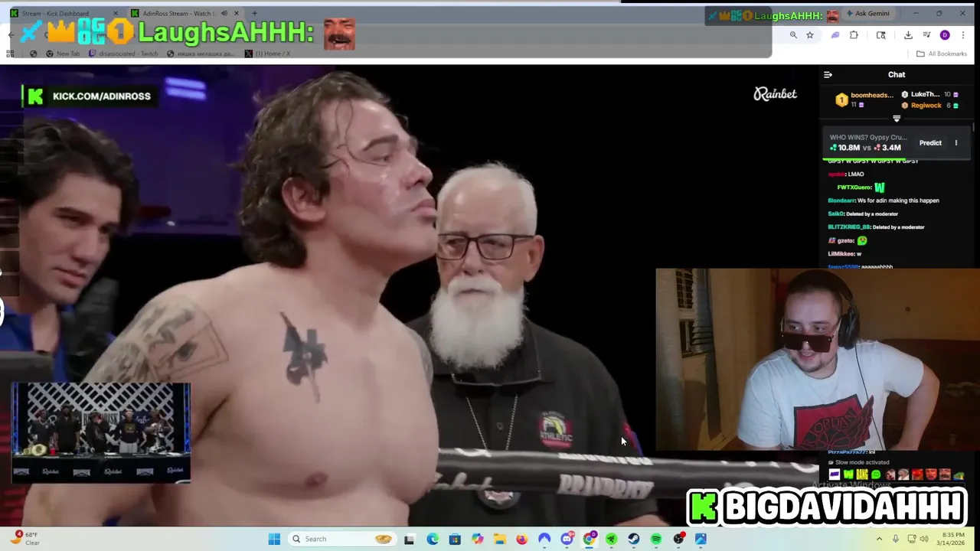Open the purple ghost extension icon
This screenshot has height=551, width=980.
click(835, 35)
